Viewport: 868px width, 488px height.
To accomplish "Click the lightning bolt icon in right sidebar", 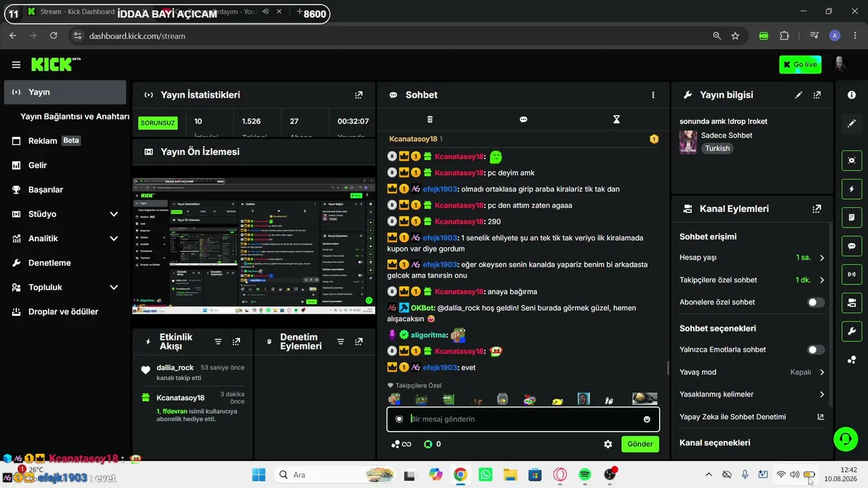I will click(852, 188).
